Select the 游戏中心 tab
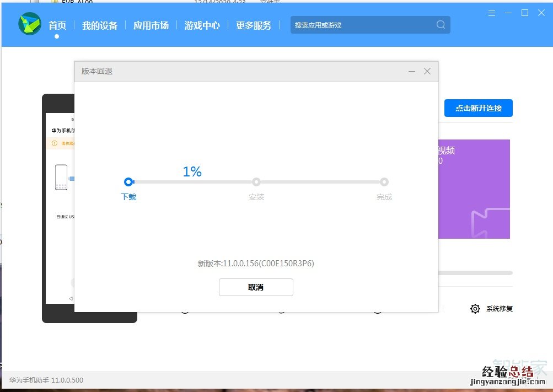The image size is (553, 392). pos(202,25)
